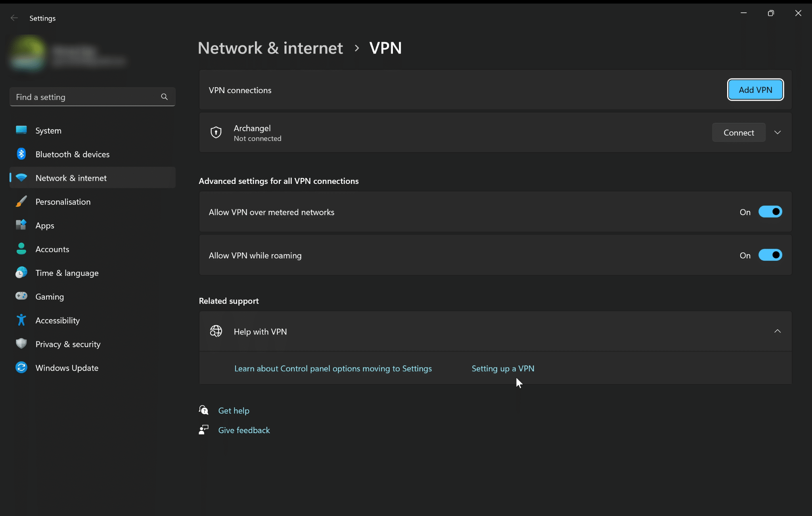Click the Privacy & security shield icon

point(21,344)
